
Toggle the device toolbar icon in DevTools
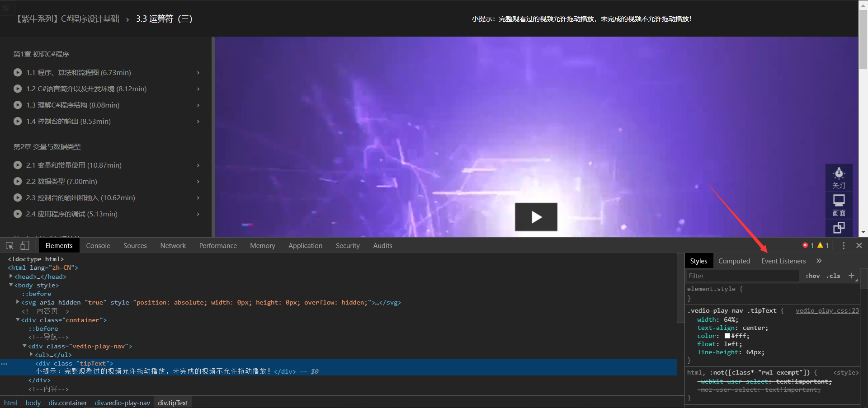coord(24,245)
